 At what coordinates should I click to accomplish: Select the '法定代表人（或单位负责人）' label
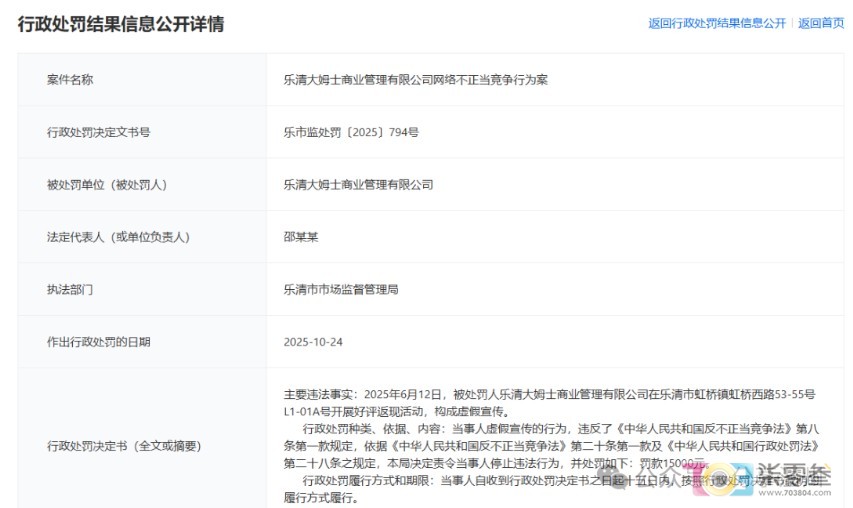click(x=118, y=237)
